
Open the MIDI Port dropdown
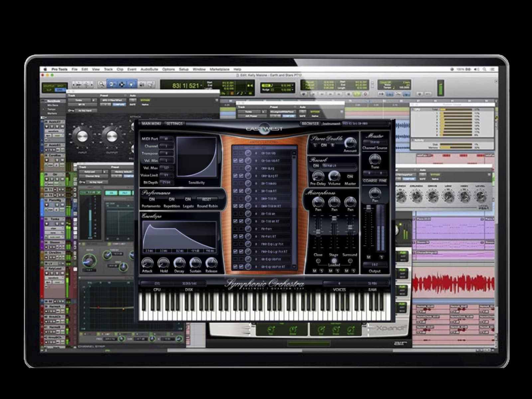[x=167, y=139]
